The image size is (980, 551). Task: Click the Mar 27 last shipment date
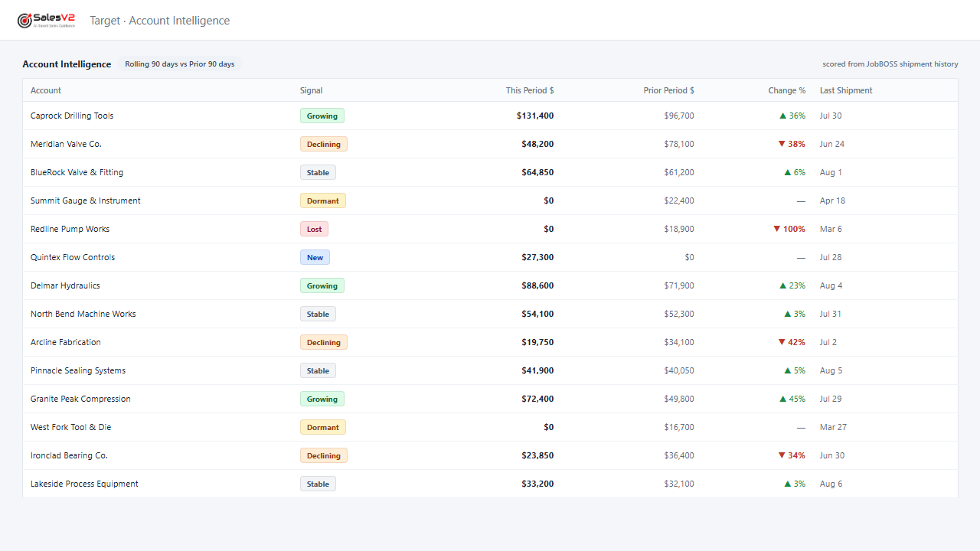click(x=833, y=427)
